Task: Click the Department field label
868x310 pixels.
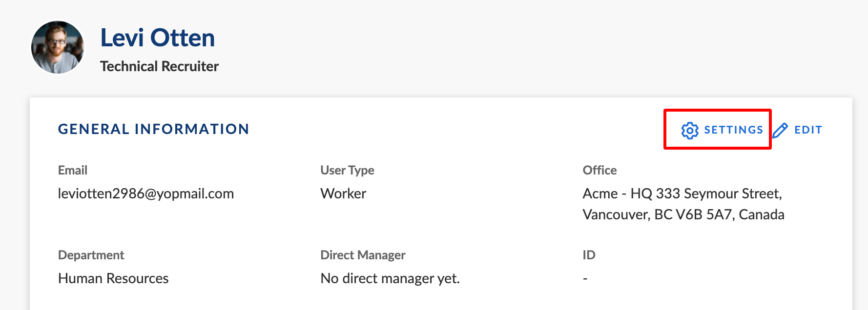Action: coord(91,255)
